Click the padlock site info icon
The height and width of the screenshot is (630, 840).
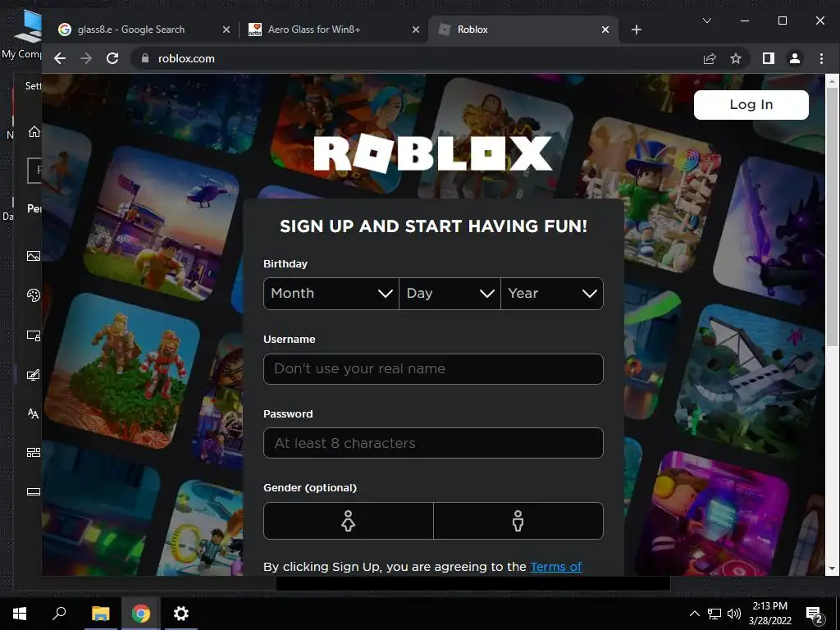tap(144, 58)
